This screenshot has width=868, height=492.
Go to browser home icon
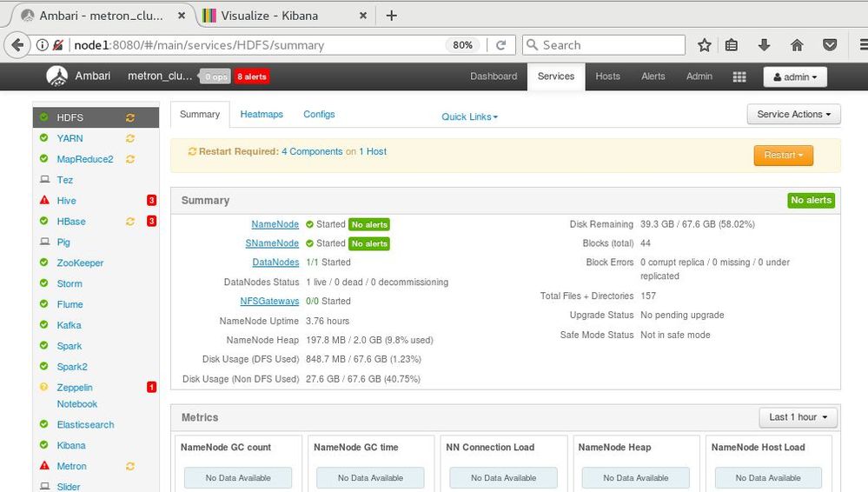point(797,45)
